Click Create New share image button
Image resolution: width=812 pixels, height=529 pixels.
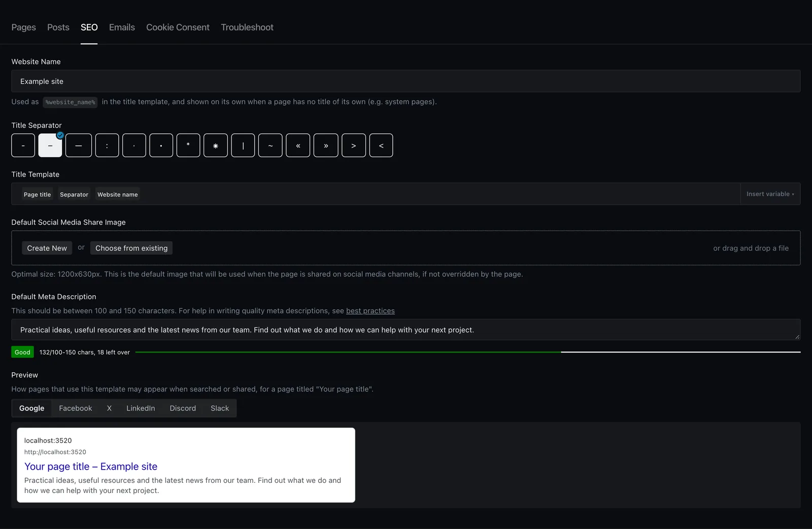coord(47,248)
